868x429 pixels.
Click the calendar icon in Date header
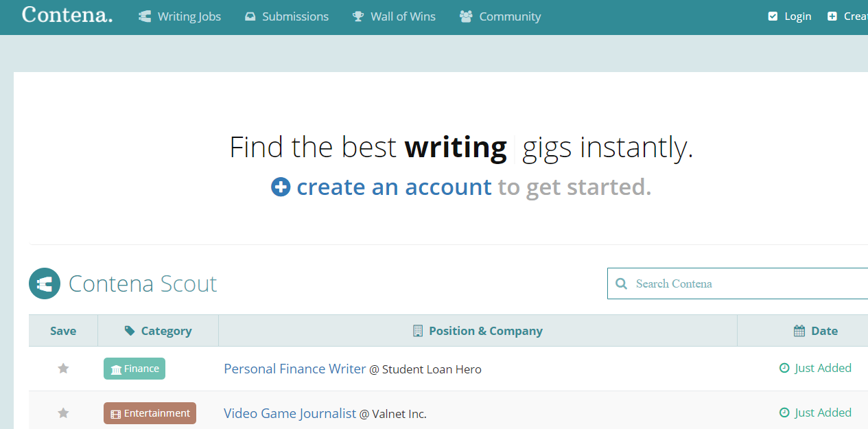(x=799, y=331)
